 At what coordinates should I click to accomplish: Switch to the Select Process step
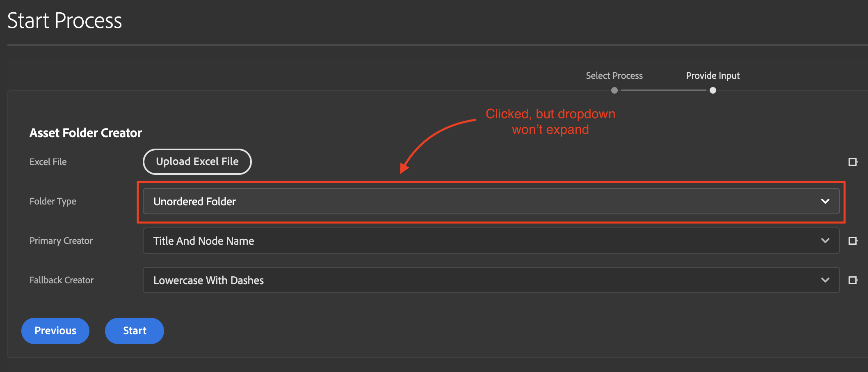pos(614,76)
